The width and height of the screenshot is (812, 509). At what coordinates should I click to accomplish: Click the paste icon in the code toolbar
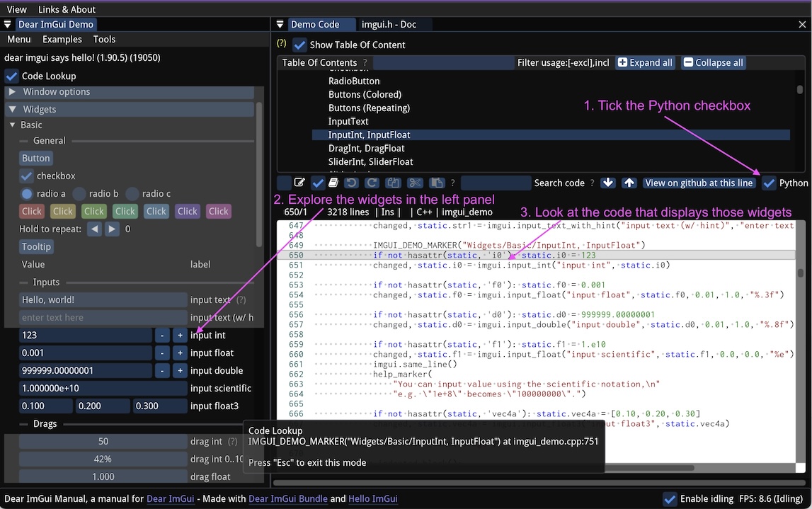[438, 183]
